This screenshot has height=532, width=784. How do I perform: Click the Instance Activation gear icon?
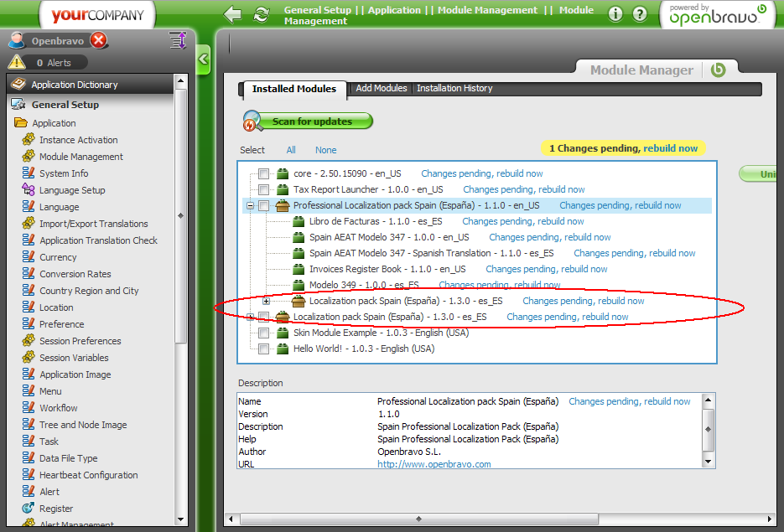point(29,139)
